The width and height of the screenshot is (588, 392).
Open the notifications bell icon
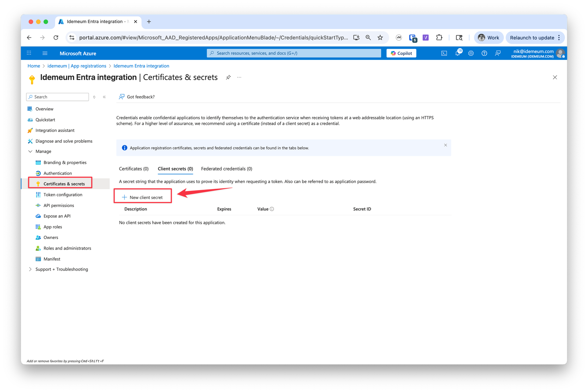(x=458, y=53)
